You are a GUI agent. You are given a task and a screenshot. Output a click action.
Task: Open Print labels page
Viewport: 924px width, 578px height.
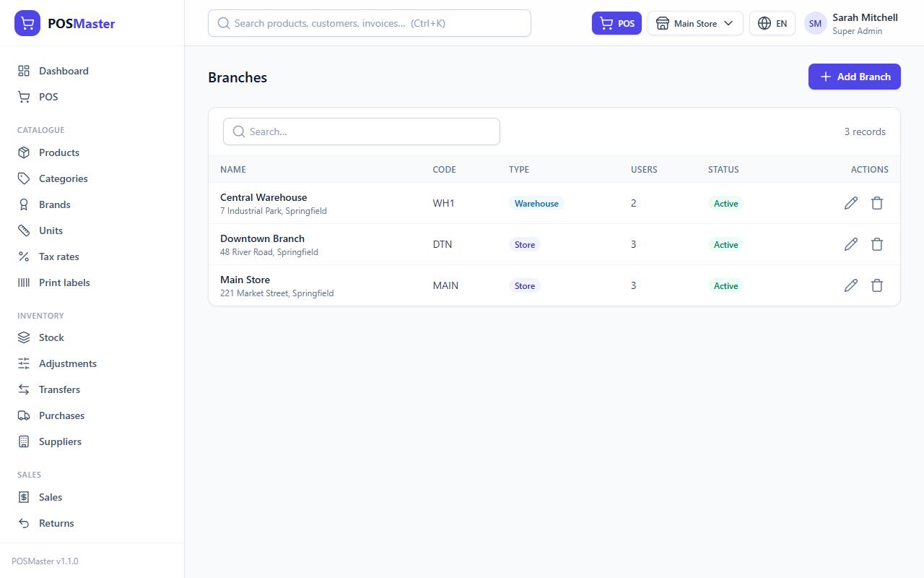coord(92,282)
